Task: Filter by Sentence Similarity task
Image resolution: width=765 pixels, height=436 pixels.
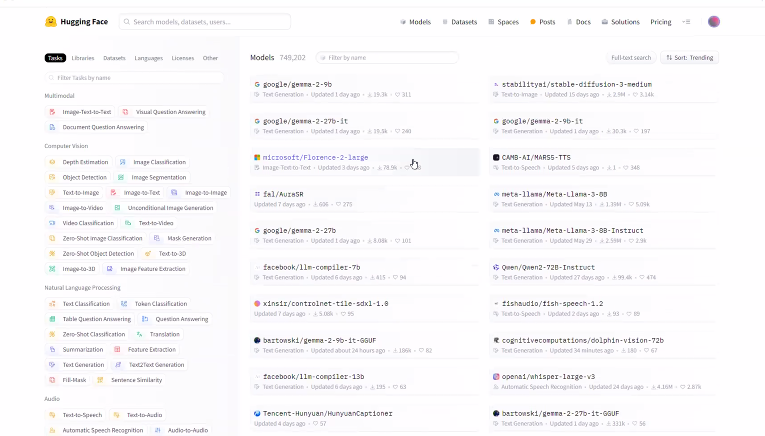Action: point(130,380)
